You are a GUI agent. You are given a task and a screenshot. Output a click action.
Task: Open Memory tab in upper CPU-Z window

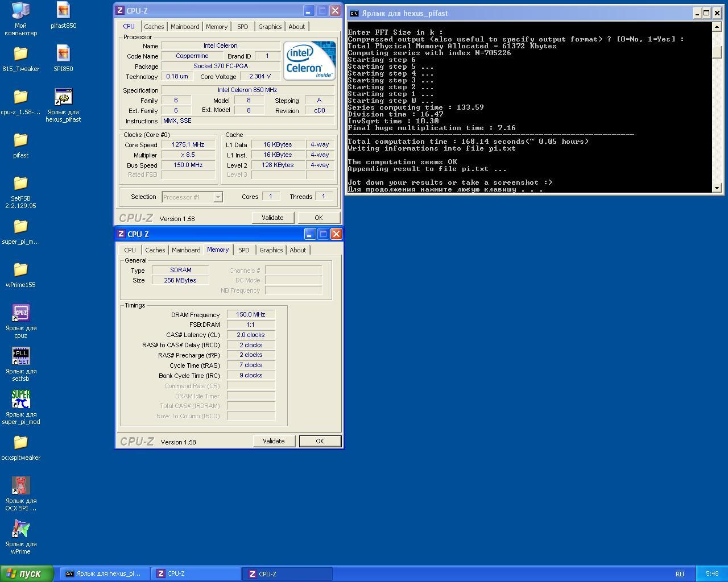pos(217,27)
